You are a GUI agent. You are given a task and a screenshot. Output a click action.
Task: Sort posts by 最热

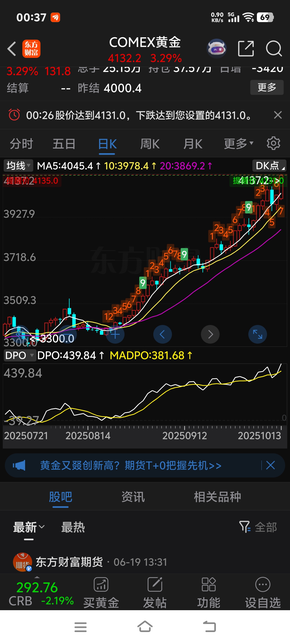[x=73, y=527]
